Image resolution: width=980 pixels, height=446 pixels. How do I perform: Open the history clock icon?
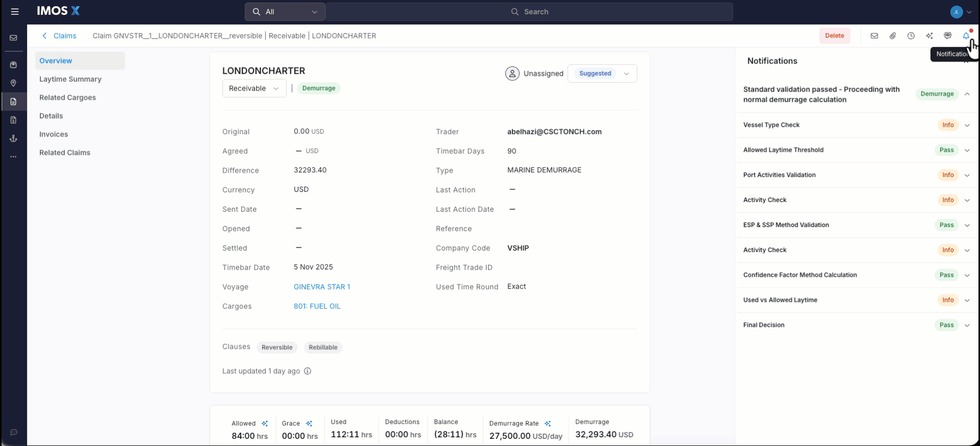(911, 36)
